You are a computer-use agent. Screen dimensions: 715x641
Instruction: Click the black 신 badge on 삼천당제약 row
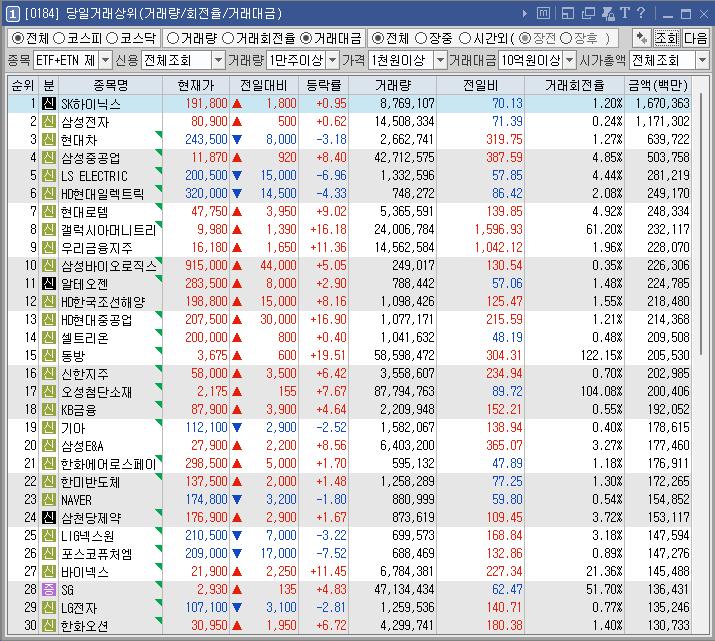[49, 517]
